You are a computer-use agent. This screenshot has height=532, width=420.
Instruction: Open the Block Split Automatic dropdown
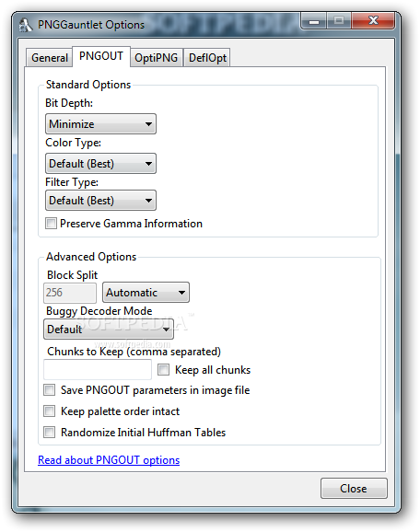pos(146,292)
